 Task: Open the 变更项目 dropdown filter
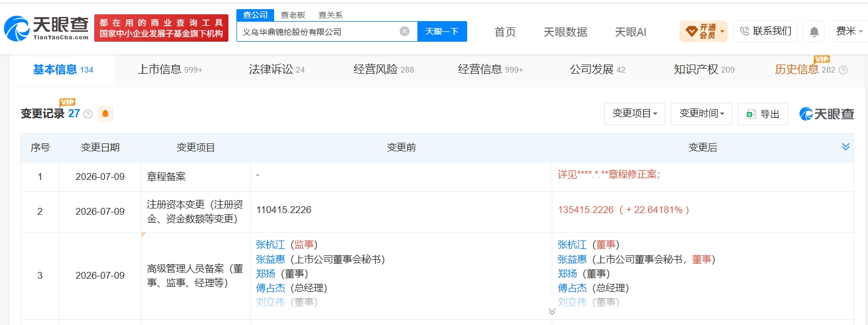tap(634, 114)
